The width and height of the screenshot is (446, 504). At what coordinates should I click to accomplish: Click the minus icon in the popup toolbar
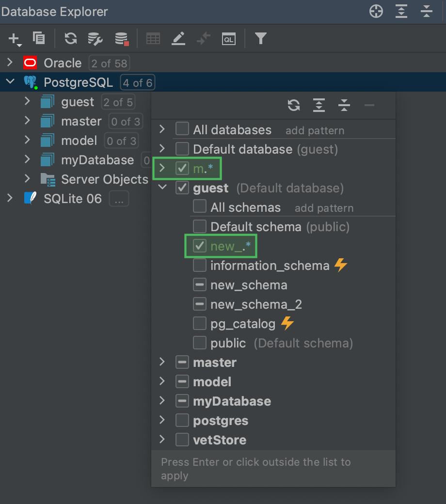(369, 105)
